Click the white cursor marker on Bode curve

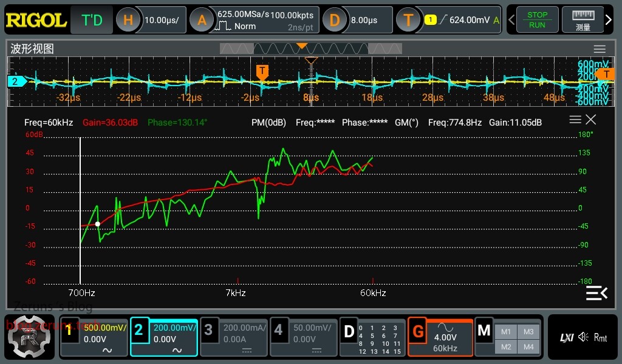[98, 224]
